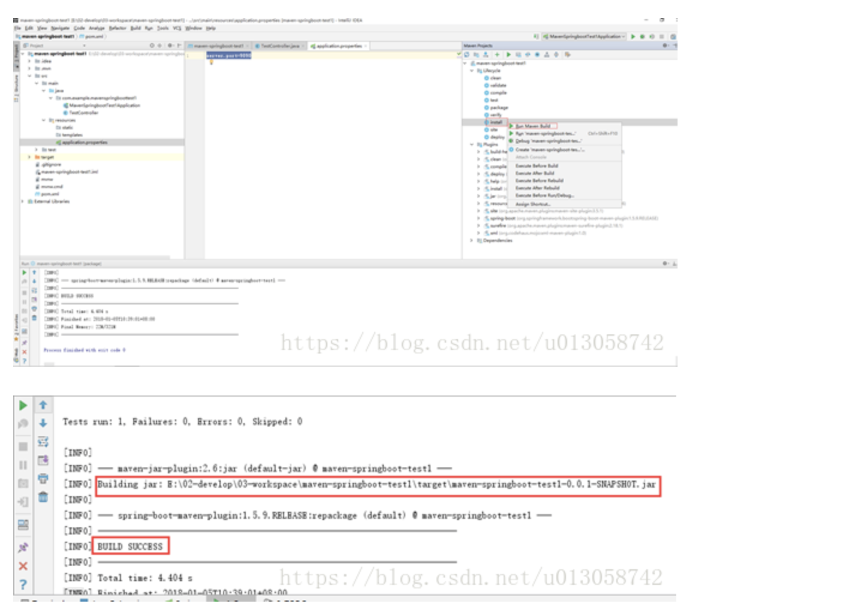
Task: Debug application with bug icon in top toolbar
Action: pyautogui.click(x=642, y=37)
